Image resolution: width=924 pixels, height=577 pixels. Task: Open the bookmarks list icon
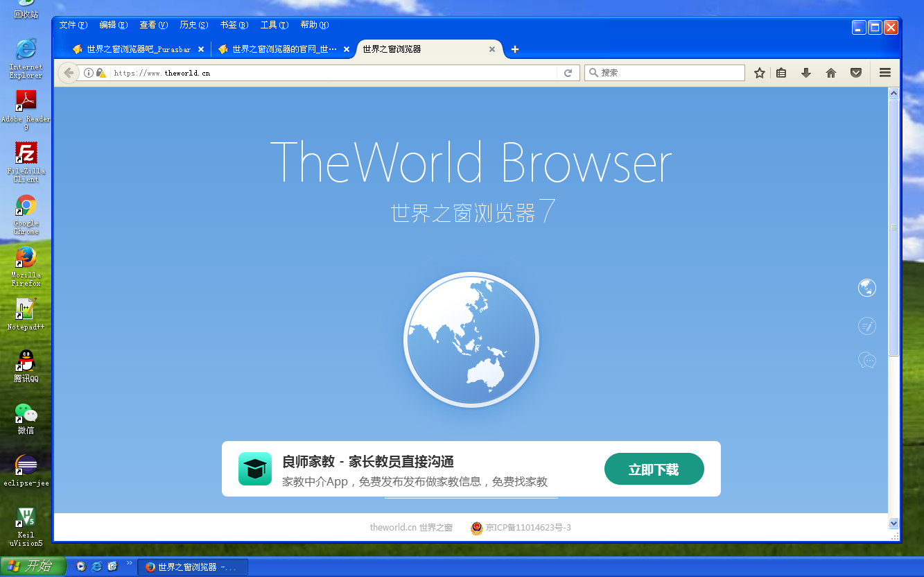click(781, 73)
